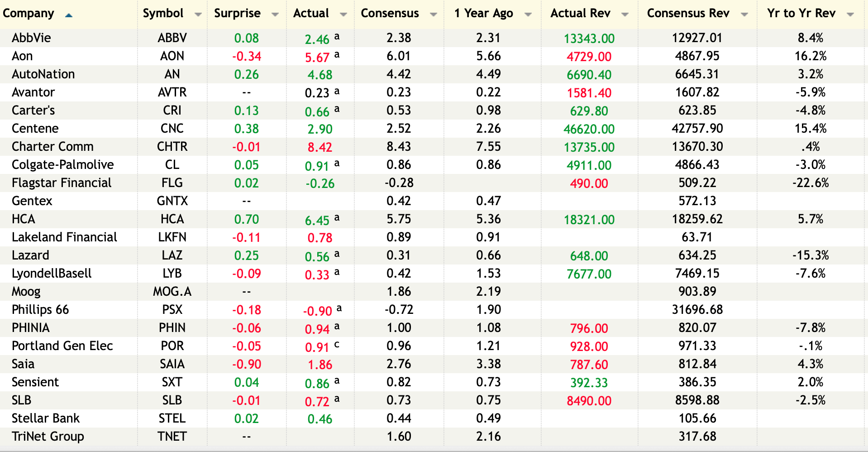
Task: Click the Symbol column sort arrow
Action: [198, 14]
